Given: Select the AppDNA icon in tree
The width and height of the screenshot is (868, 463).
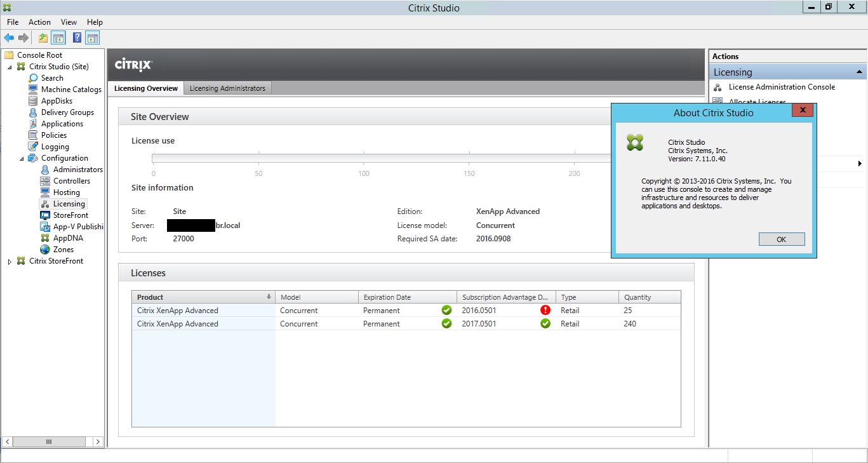Looking at the screenshot, I should click(x=45, y=238).
